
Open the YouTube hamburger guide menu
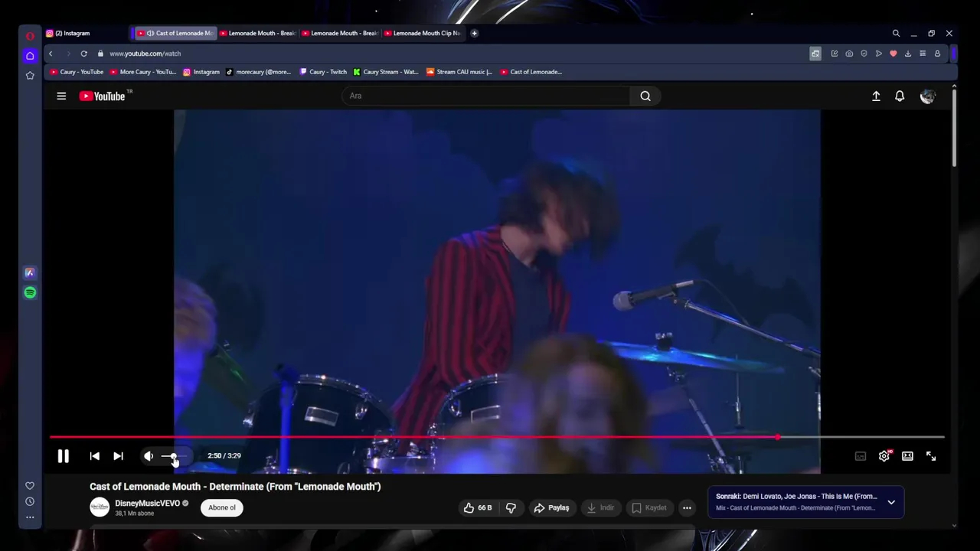[x=61, y=96]
